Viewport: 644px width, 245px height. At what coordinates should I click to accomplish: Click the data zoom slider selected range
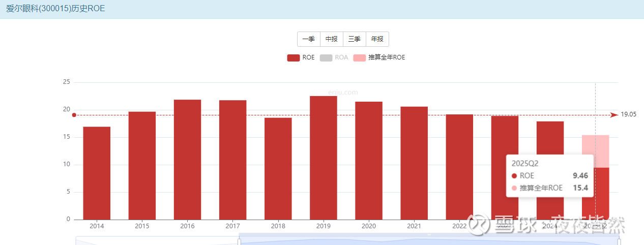(429, 240)
